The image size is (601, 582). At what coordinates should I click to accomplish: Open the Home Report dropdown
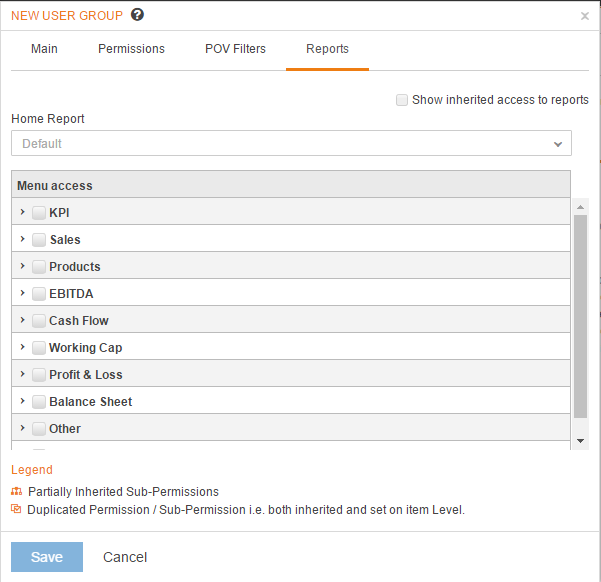(291, 143)
